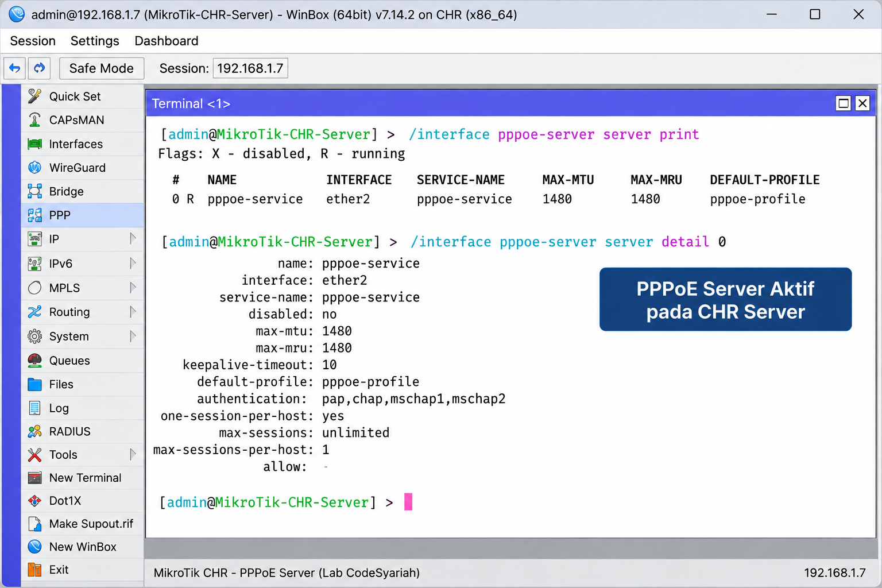The image size is (882, 588).
Task: Expand the IPv6 submenu arrow
Action: pos(133,264)
